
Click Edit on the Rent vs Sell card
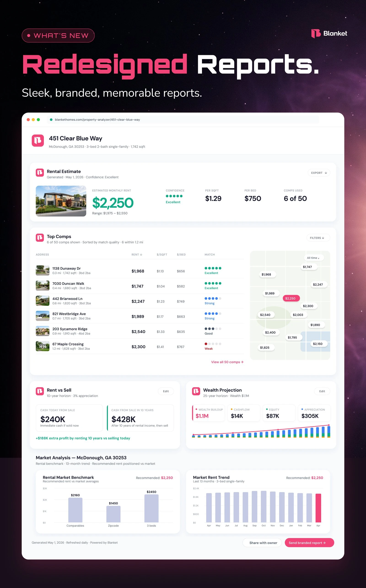[166, 391]
